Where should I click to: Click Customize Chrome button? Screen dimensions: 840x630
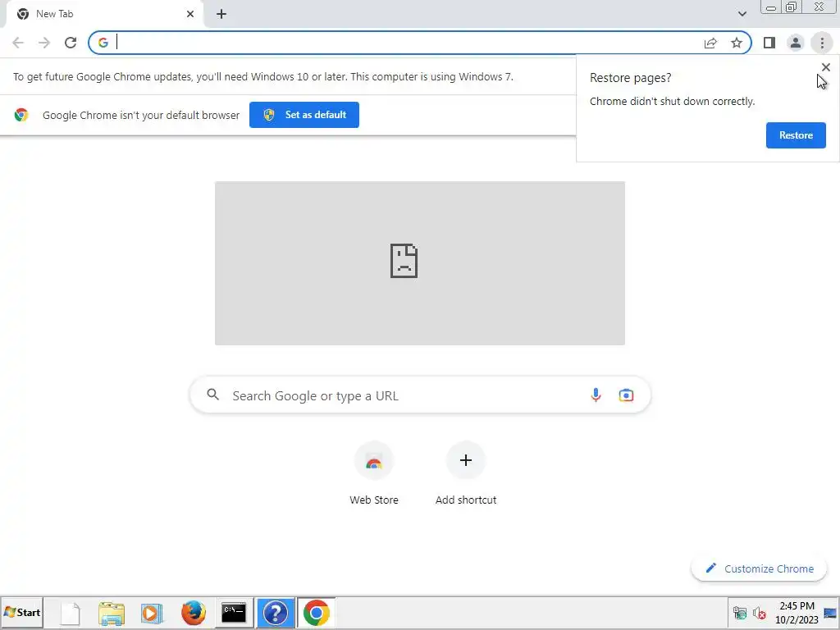coord(759,568)
